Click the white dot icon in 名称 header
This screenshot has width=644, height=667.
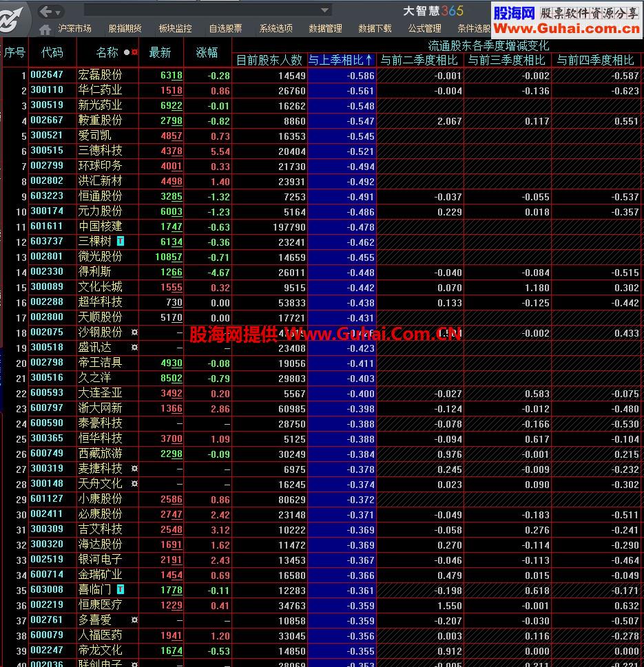click(x=127, y=52)
